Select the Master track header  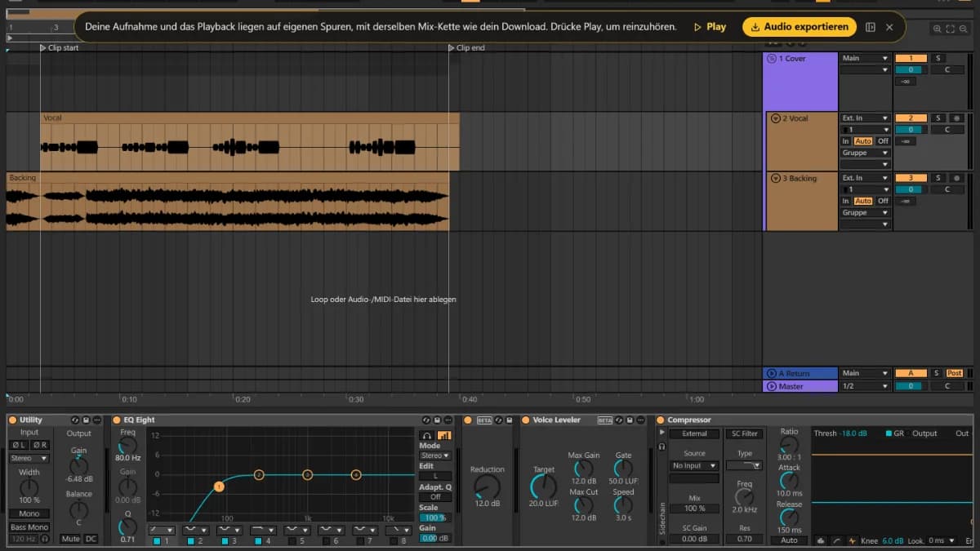[x=800, y=386]
